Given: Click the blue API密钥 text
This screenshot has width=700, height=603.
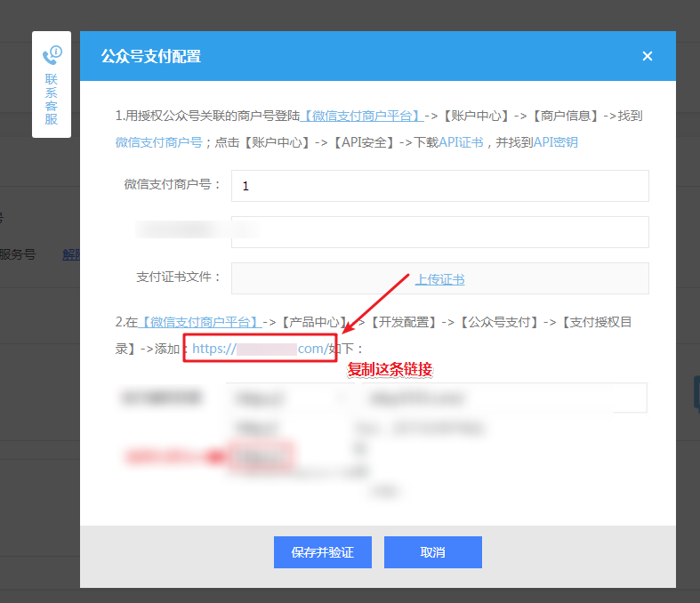Looking at the screenshot, I should [555, 142].
